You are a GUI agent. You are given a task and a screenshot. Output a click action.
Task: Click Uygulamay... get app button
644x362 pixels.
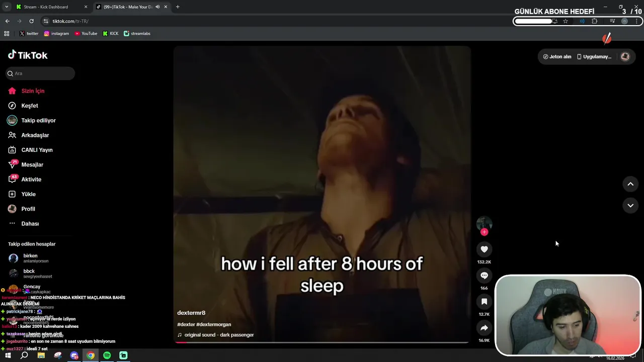[594, 57]
